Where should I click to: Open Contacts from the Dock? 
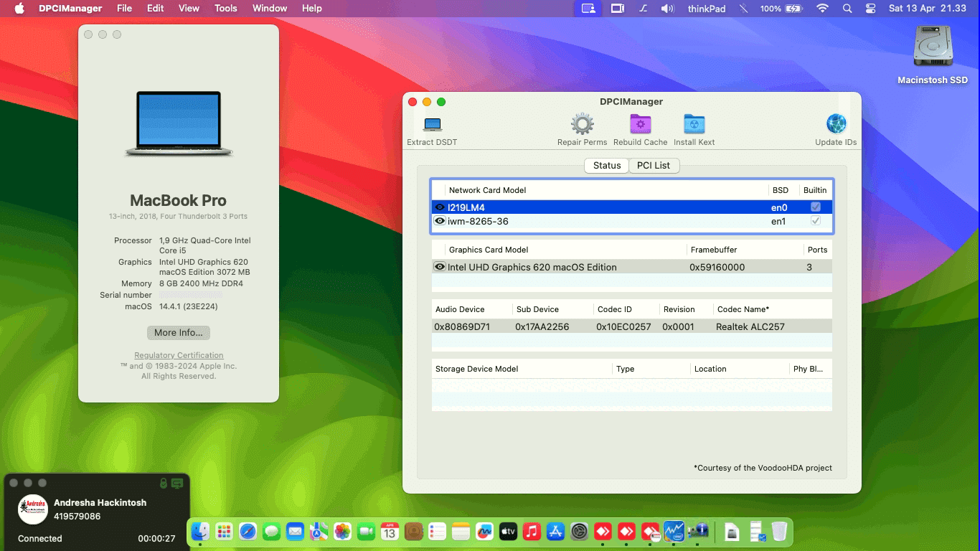(x=413, y=532)
